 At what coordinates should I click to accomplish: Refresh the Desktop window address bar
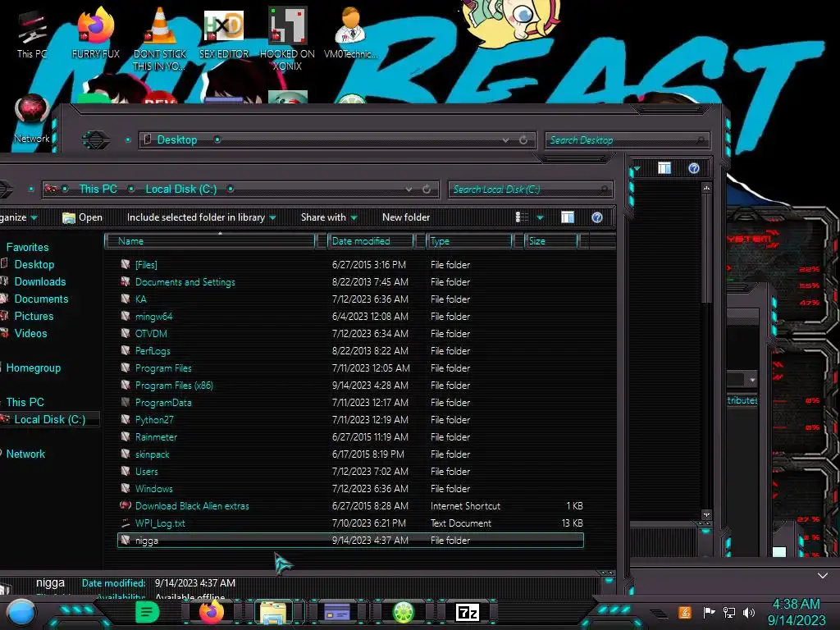click(x=523, y=139)
